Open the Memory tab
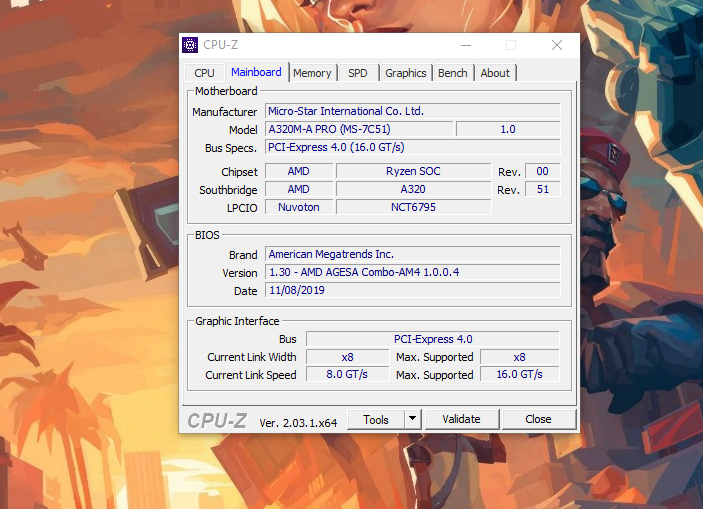 pos(312,73)
